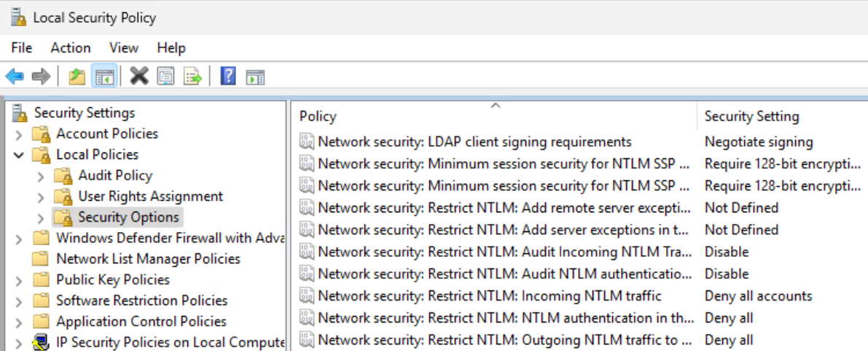Expand the Public Key Policies node

coord(19,280)
